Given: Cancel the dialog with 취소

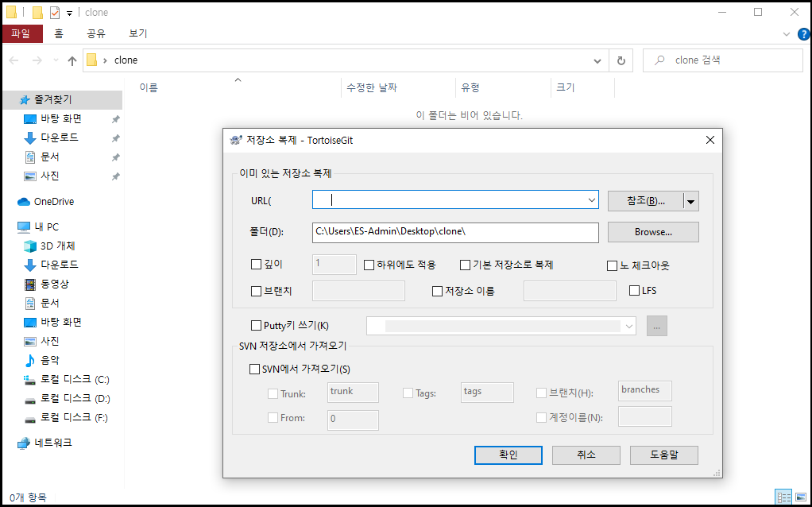Looking at the screenshot, I should 586,455.
